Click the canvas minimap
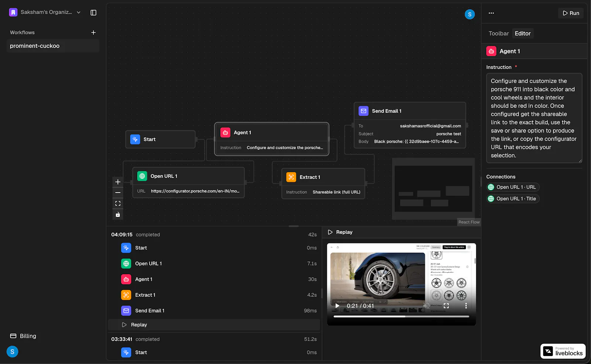Screen dimensions: 591x364 coord(433,189)
